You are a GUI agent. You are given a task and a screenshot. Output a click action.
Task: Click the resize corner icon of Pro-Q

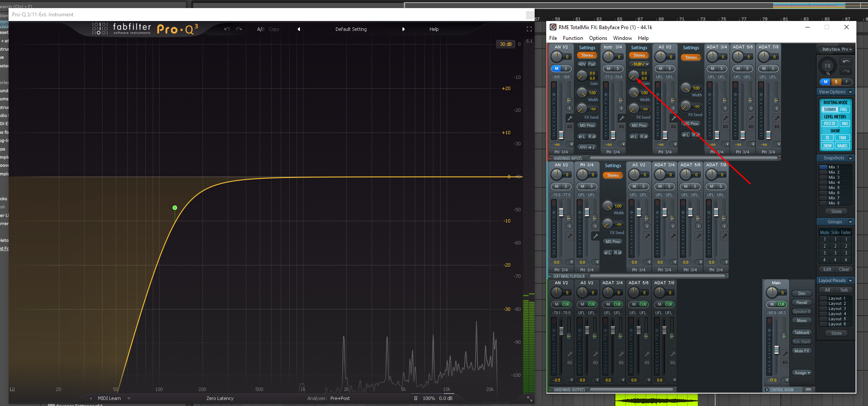(529, 399)
